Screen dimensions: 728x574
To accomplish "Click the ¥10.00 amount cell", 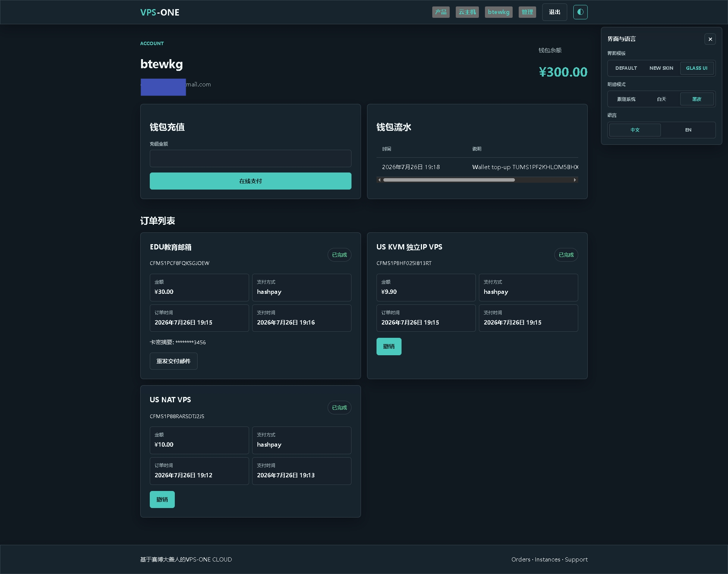I will click(x=199, y=440).
